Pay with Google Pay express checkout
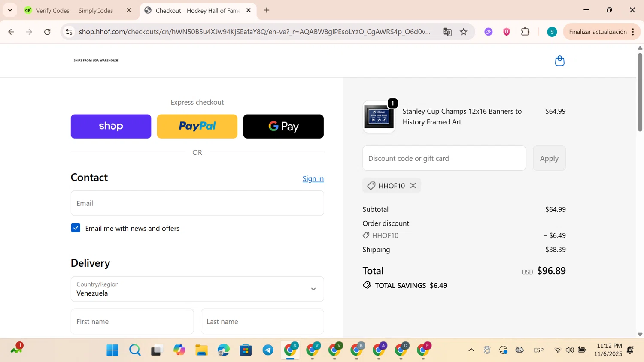The width and height of the screenshot is (644, 362). (x=283, y=126)
